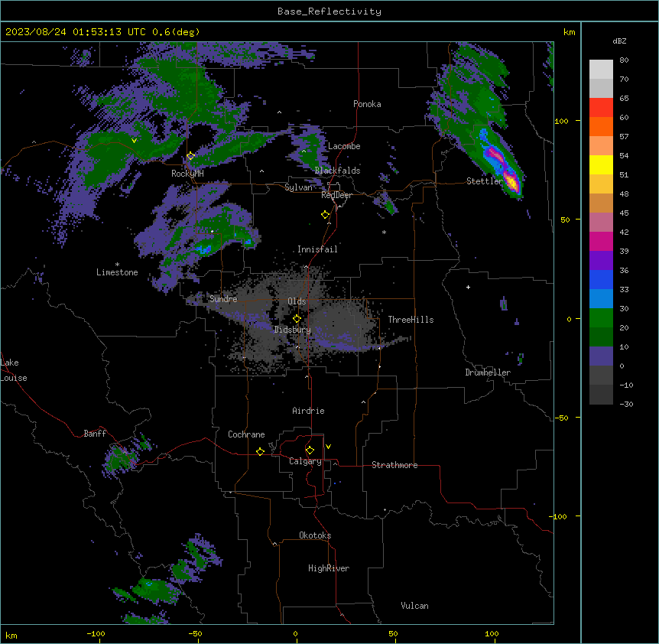Click the Banff label
This screenshot has height=644, width=659.
tap(95, 434)
